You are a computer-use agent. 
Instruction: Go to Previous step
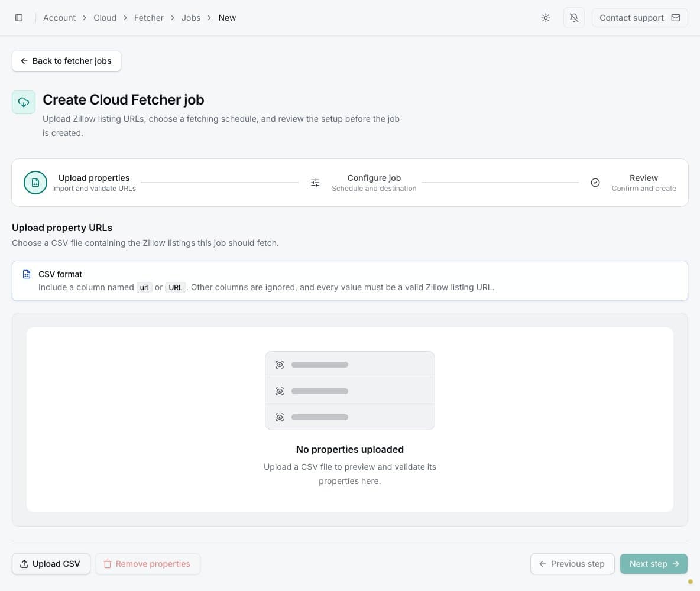572,564
